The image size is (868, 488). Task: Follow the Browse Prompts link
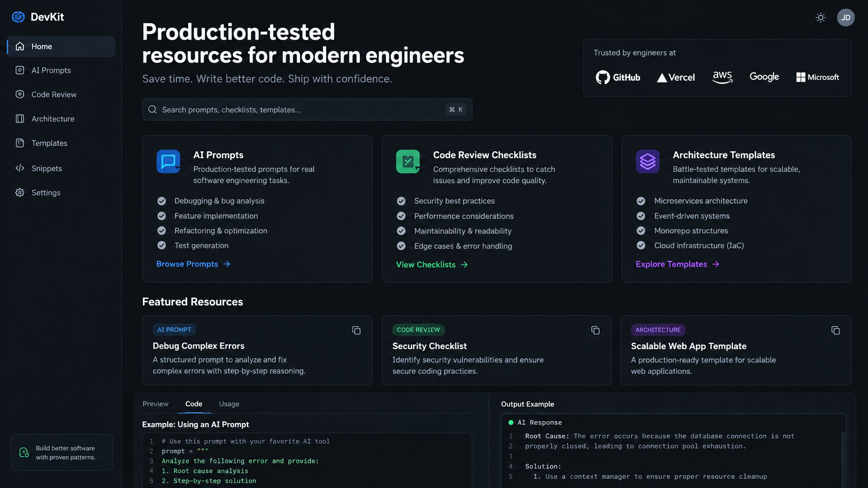click(x=193, y=264)
